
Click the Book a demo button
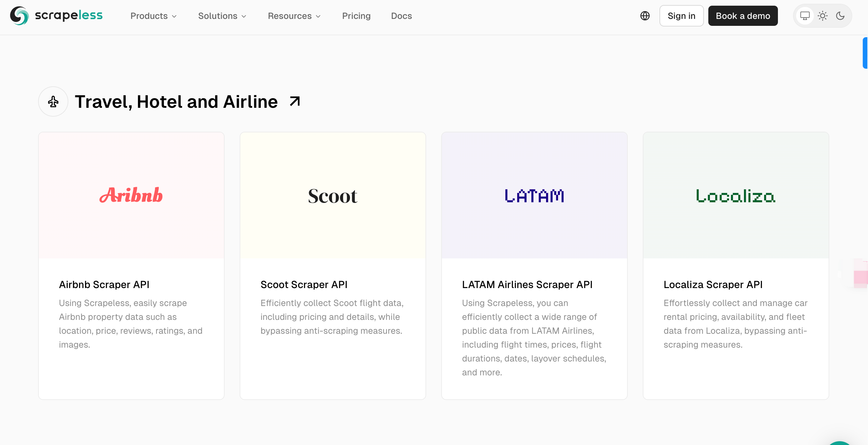click(743, 15)
